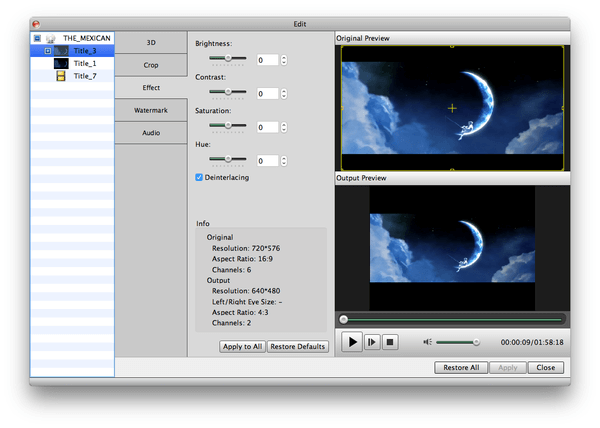Click the Output Preview video frame
600x428 pixels.
(x=452, y=248)
